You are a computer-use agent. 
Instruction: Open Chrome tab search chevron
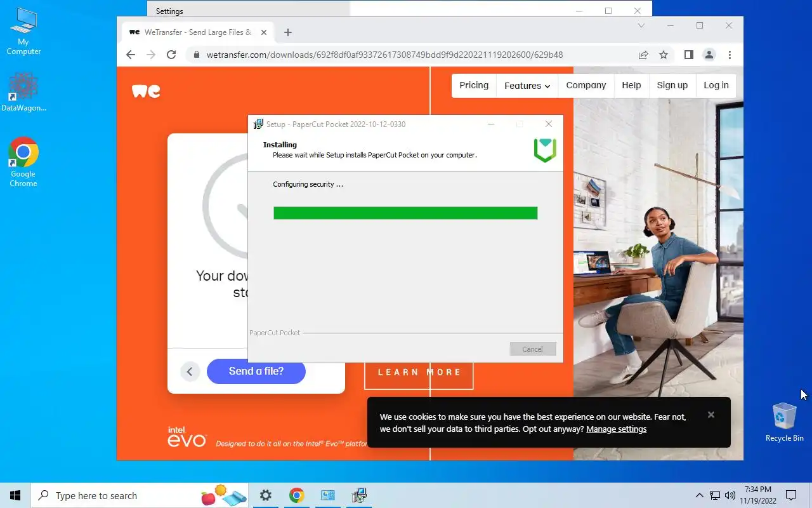click(641, 25)
